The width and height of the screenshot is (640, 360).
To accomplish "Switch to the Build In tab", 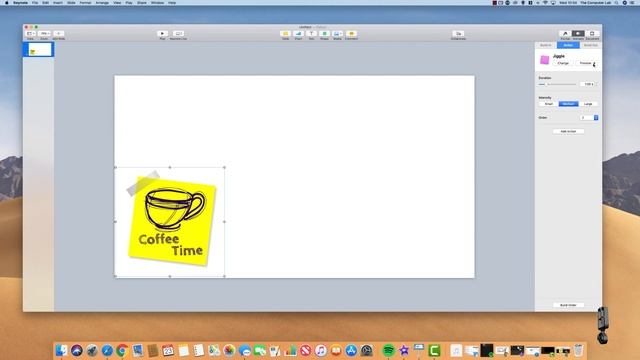I will coord(546,45).
